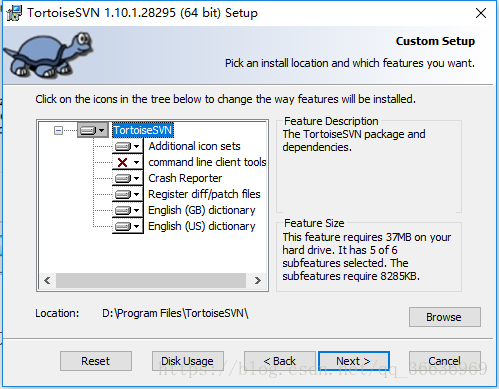499x389 pixels.
Task: Open the TortoiseSVN root feature install icon
Action: coord(93,130)
